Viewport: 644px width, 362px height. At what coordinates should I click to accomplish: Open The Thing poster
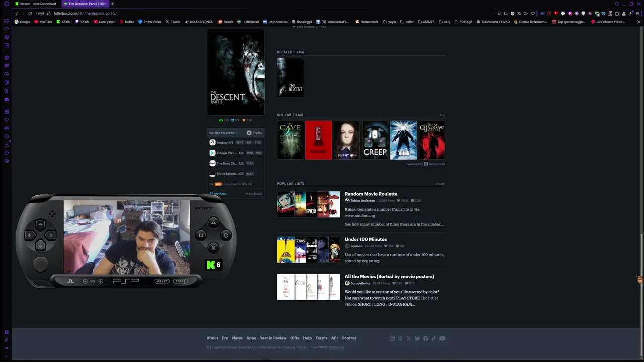coord(404,140)
